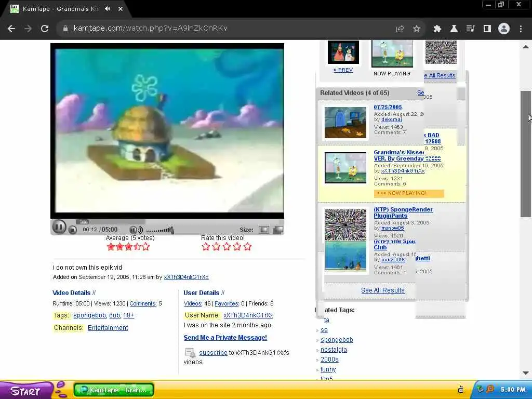Viewport: 532px width, 399px height.
Task: Select the funny related tag
Action: (x=328, y=369)
